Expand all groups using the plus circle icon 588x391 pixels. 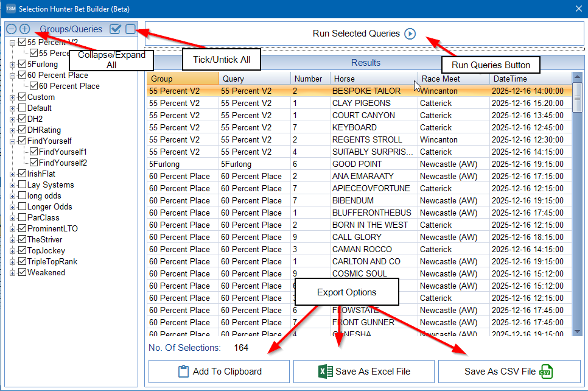tap(23, 28)
